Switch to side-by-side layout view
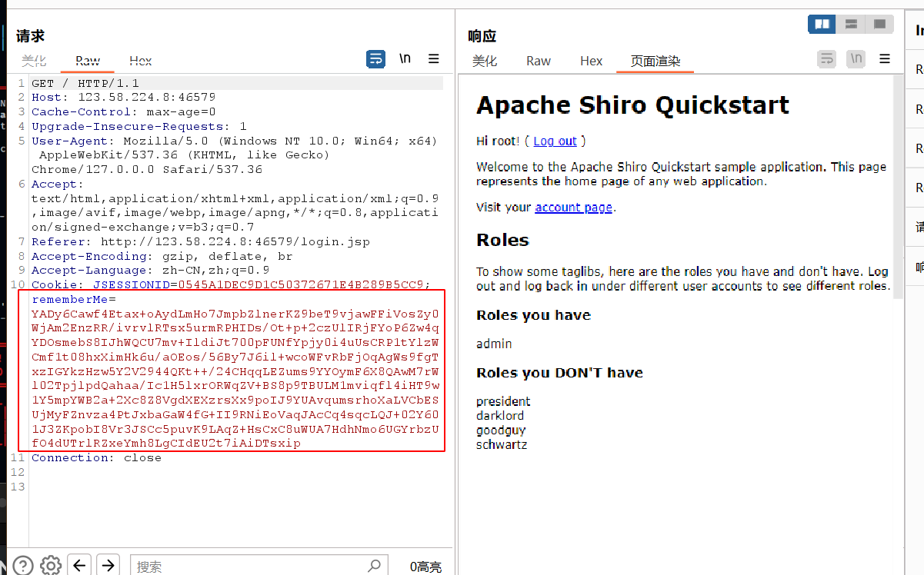924x575 pixels. [822, 25]
